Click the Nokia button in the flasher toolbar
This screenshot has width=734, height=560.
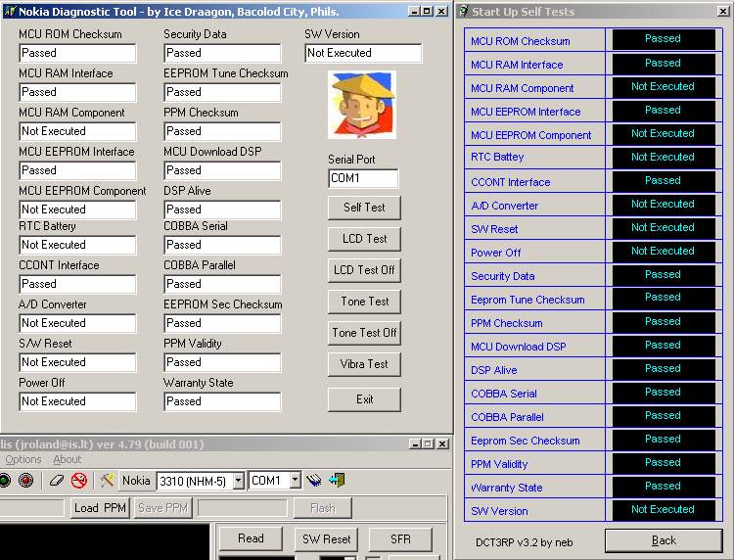coord(136,481)
